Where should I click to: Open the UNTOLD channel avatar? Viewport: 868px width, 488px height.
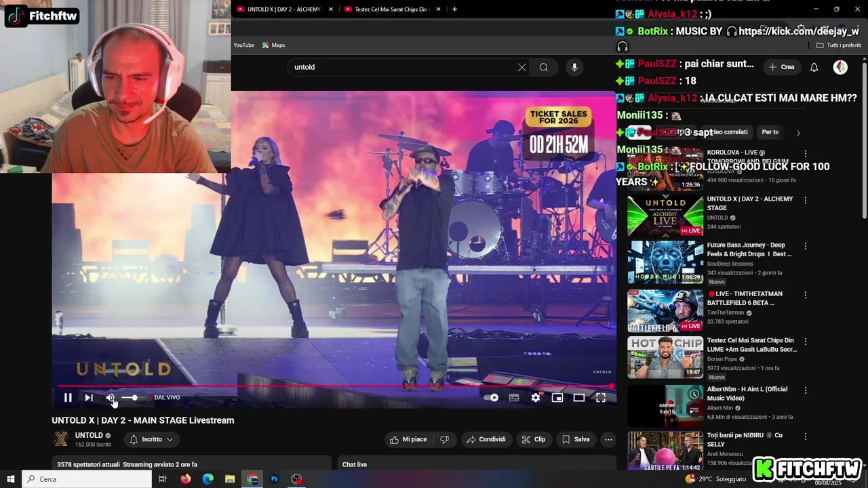[61, 439]
